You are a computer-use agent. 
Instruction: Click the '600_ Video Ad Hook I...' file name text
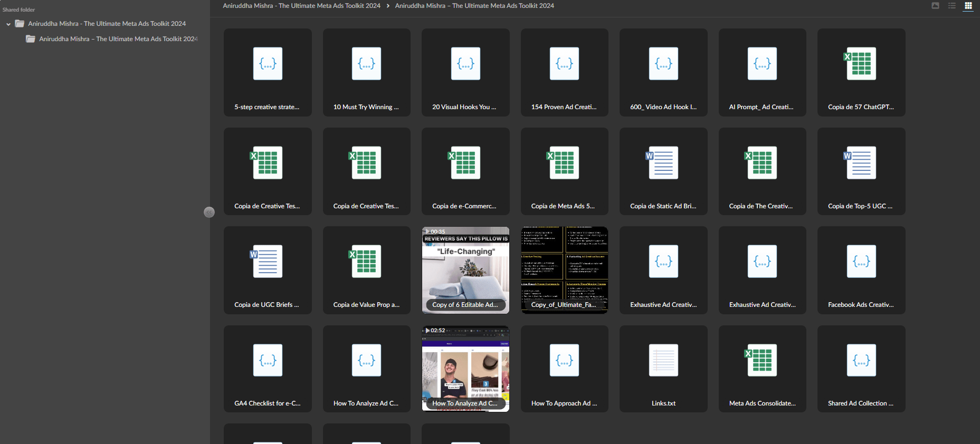click(663, 107)
